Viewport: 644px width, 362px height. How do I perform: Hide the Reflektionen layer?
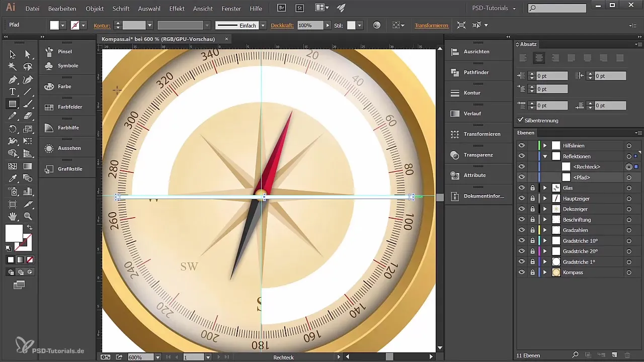click(x=521, y=156)
